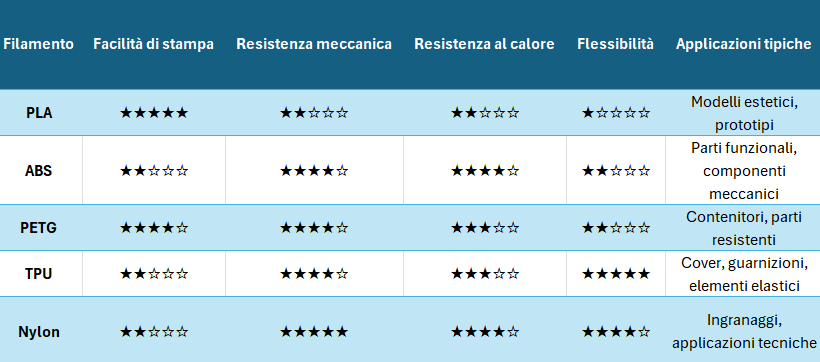Select the Facilità di stampa header
This screenshot has width=820, height=362.
coord(153,44)
